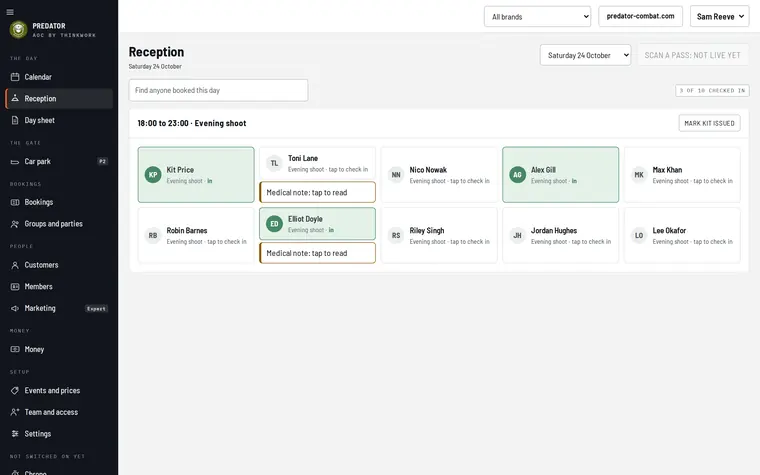Click the Events and prices tag icon
The height and width of the screenshot is (475, 760).
[x=15, y=391]
